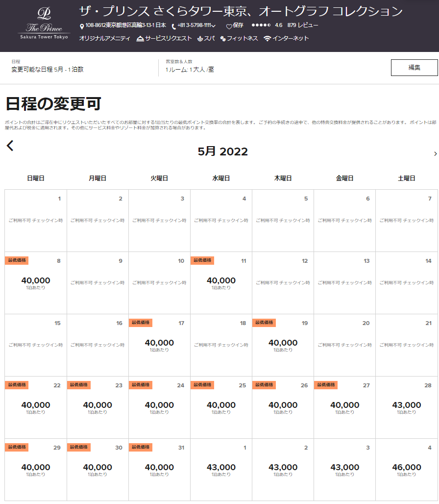This screenshot has height=504, width=439.
Task: Click the phone icon beside +81 number
Action: pyautogui.click(x=173, y=26)
